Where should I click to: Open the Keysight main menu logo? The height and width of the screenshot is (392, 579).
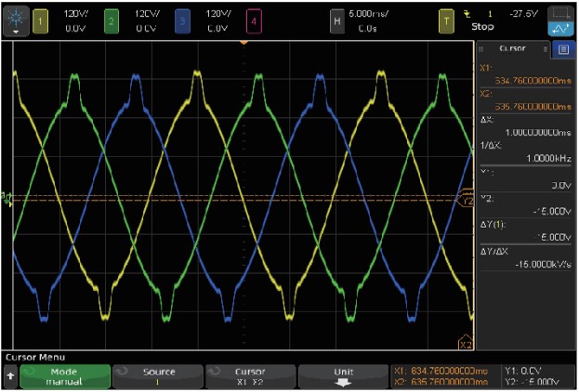[x=16, y=18]
